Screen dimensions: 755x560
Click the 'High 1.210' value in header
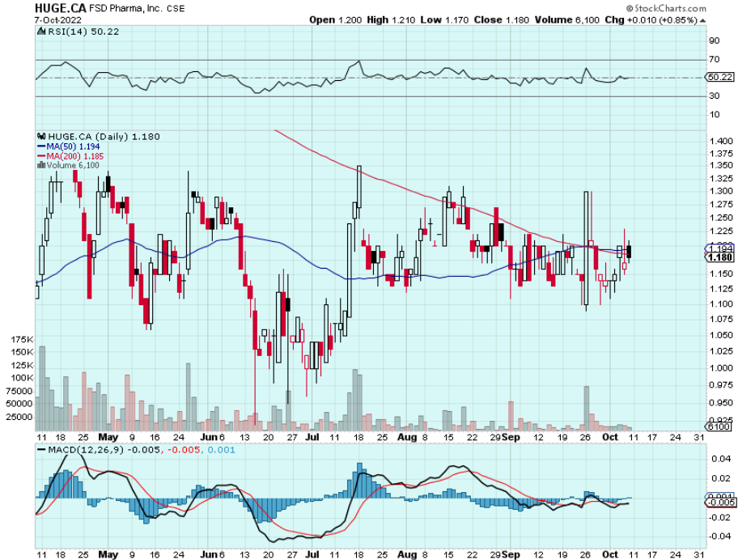(x=391, y=20)
